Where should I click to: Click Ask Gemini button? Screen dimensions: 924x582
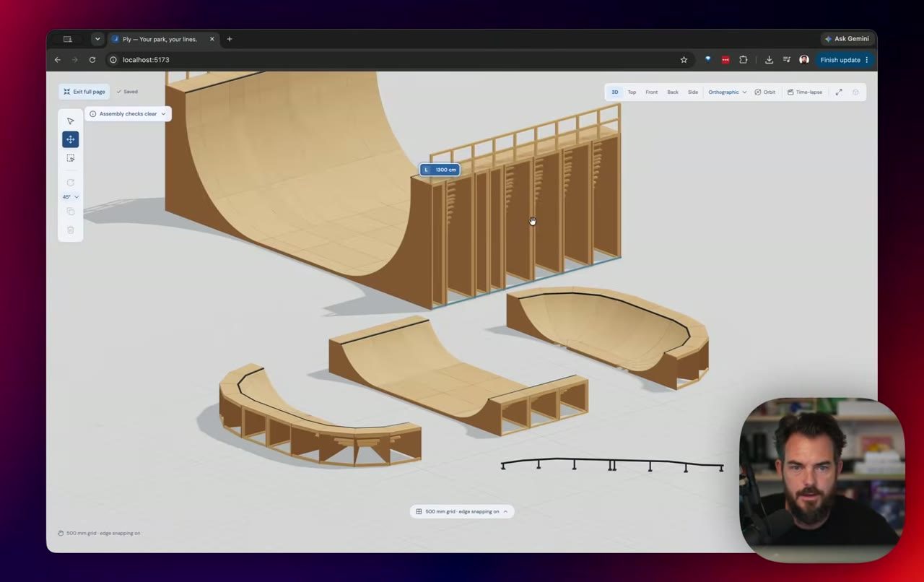[x=847, y=39]
